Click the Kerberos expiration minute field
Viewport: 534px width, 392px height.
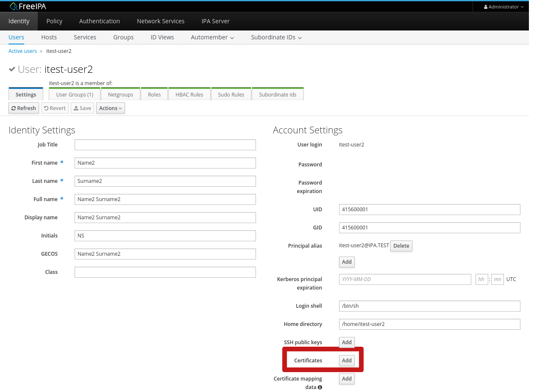point(498,279)
